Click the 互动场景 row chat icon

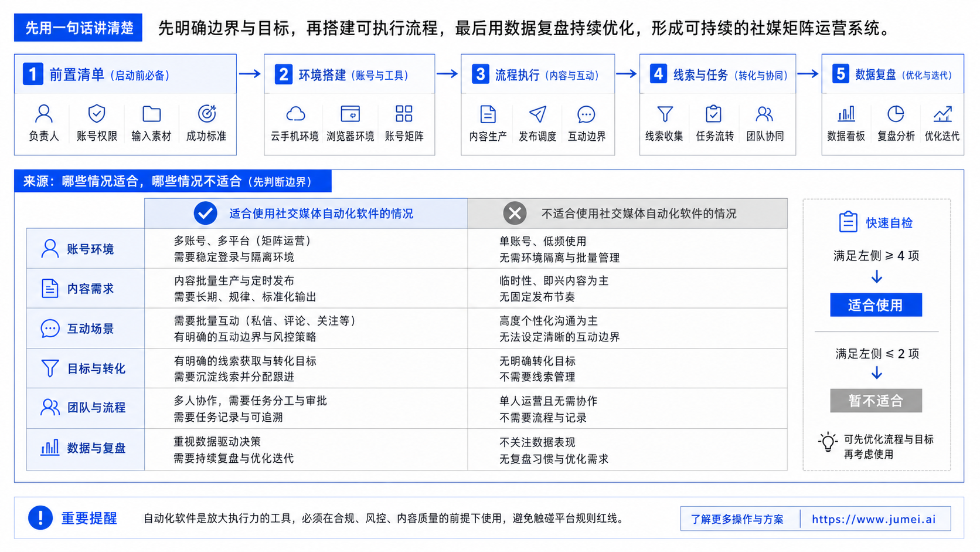pos(50,329)
